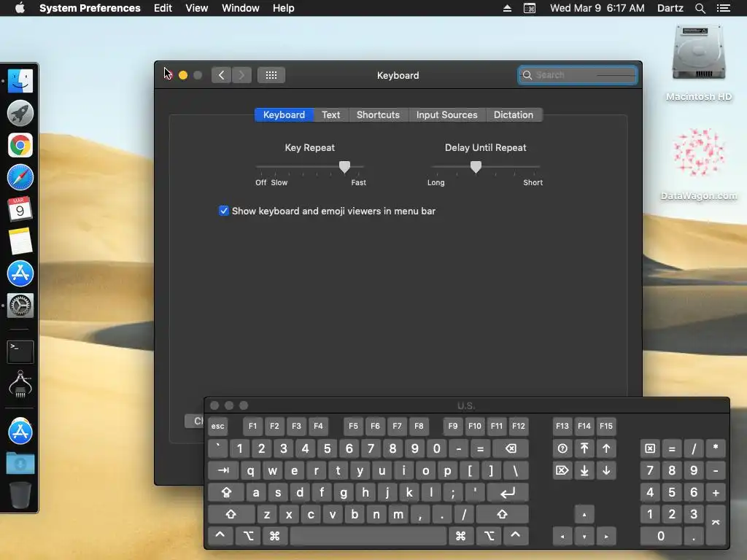This screenshot has width=747, height=560.
Task: Click the F13 key on keyboard viewer
Action: click(x=562, y=426)
